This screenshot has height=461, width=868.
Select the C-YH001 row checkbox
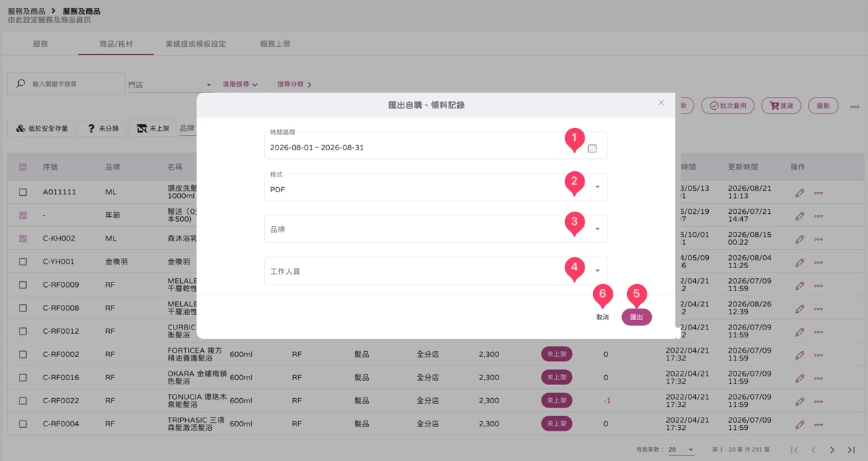22,262
